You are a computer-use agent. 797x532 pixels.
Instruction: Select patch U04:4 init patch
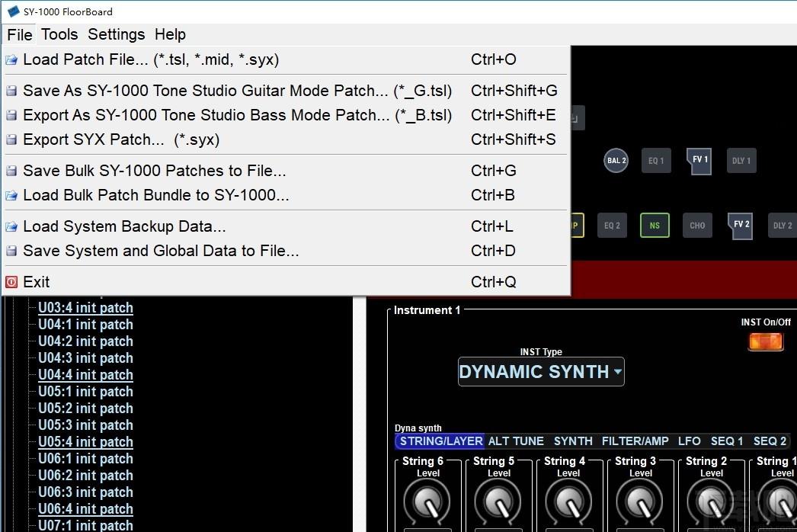point(85,375)
